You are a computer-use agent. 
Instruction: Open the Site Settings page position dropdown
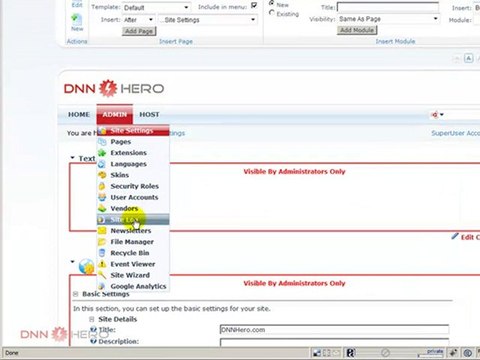pyautogui.click(x=208, y=20)
